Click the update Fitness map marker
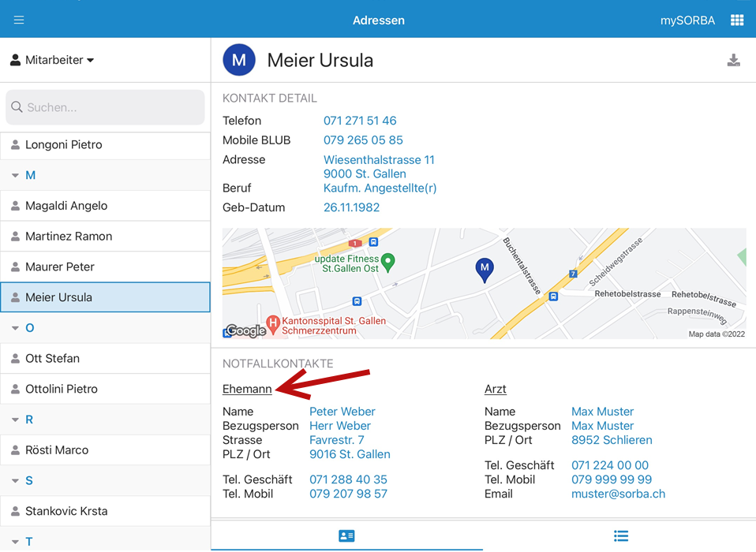 (x=387, y=261)
